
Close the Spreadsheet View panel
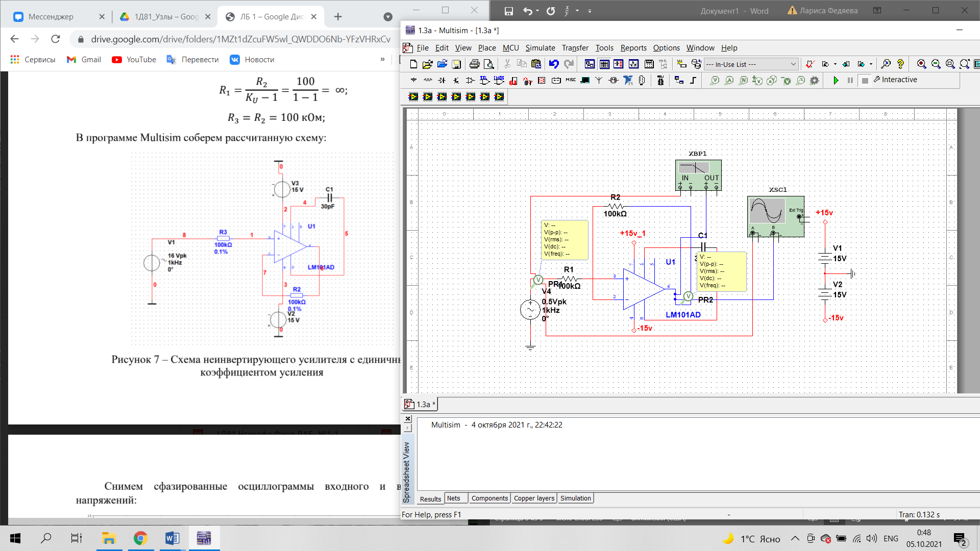click(408, 419)
